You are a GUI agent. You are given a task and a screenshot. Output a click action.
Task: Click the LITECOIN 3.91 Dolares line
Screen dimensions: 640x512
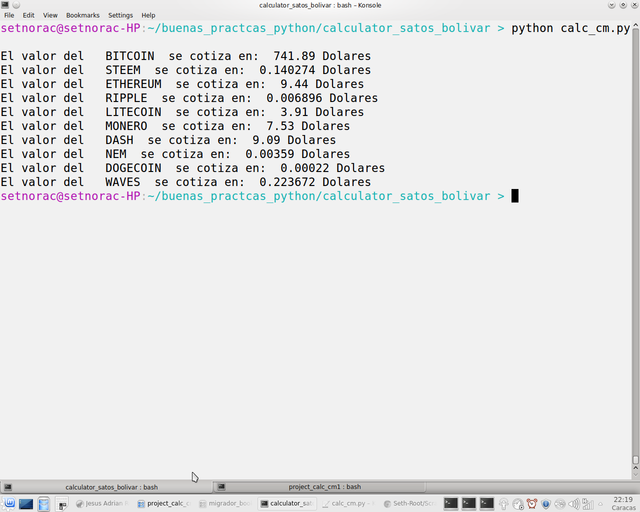[182, 111]
